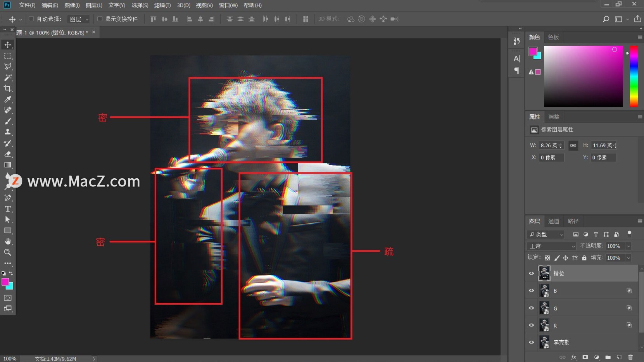This screenshot has width=644, height=362.
Task: Open the 文件(F) menu
Action: click(x=27, y=5)
